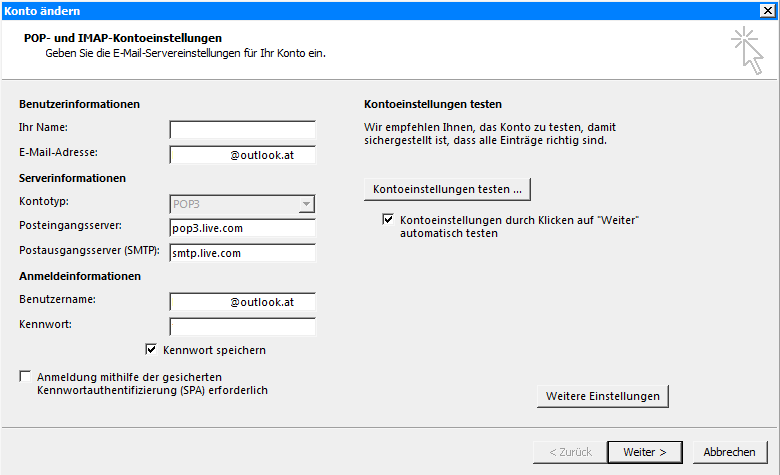Click the Ihr Name label
Image resolution: width=780 pixels, height=475 pixels.
click(43, 127)
